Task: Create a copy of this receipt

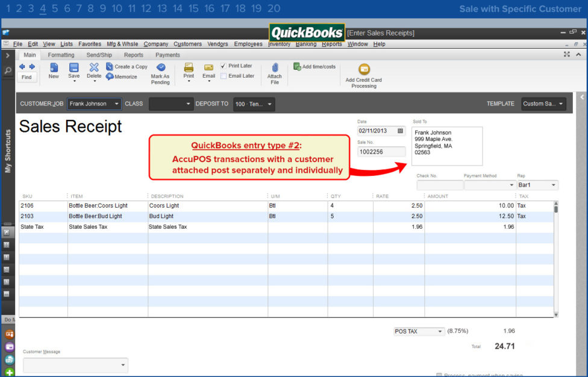Action: tap(127, 67)
